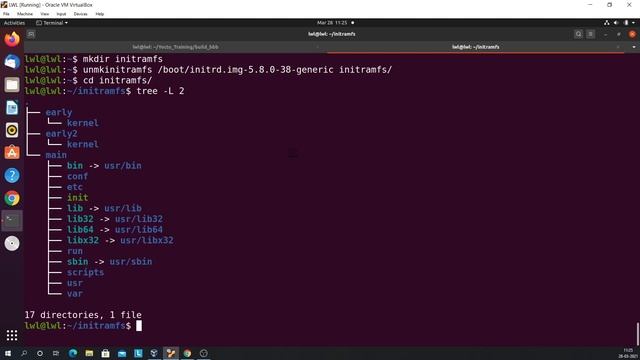The image size is (640, 360).
Task: Click the 'var' directory entry
Action: point(75,293)
